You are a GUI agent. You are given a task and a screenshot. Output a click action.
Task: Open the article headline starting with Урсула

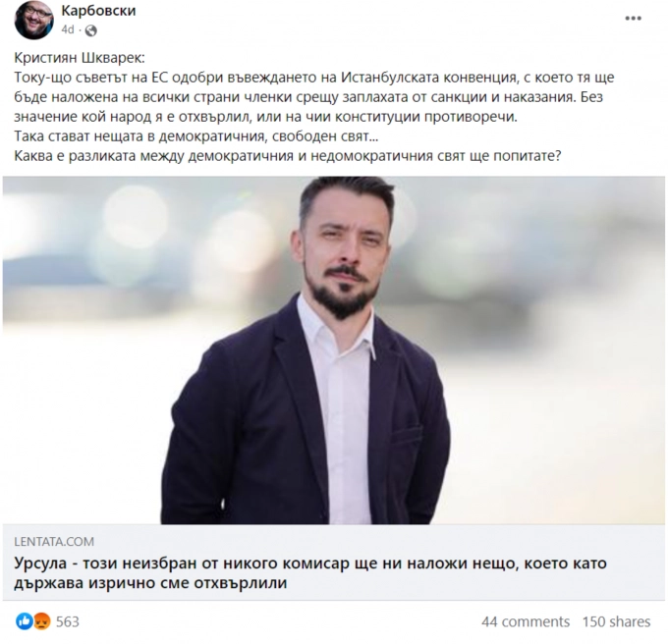pos(310,572)
